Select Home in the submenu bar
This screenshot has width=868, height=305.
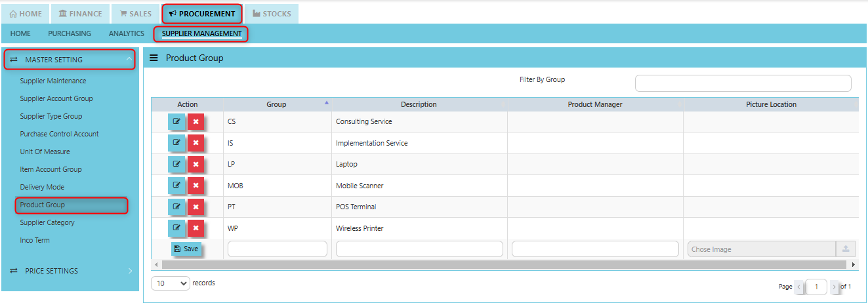click(x=20, y=33)
